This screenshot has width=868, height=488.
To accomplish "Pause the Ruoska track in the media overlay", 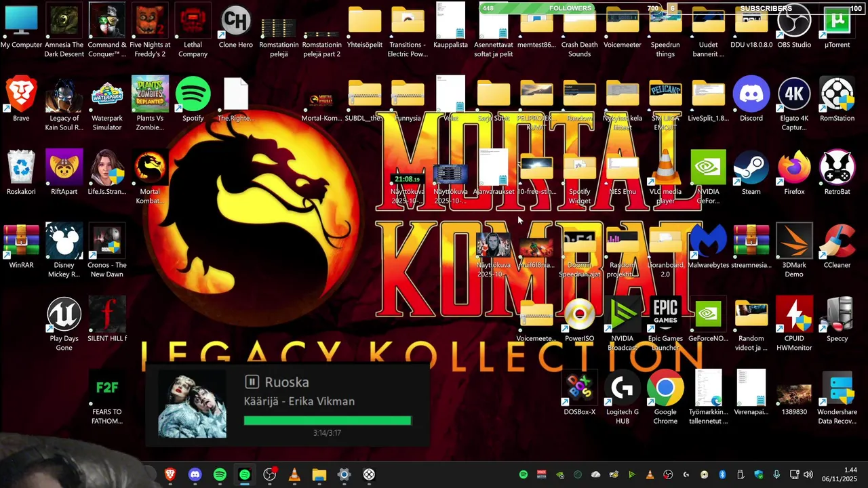I will [252, 382].
